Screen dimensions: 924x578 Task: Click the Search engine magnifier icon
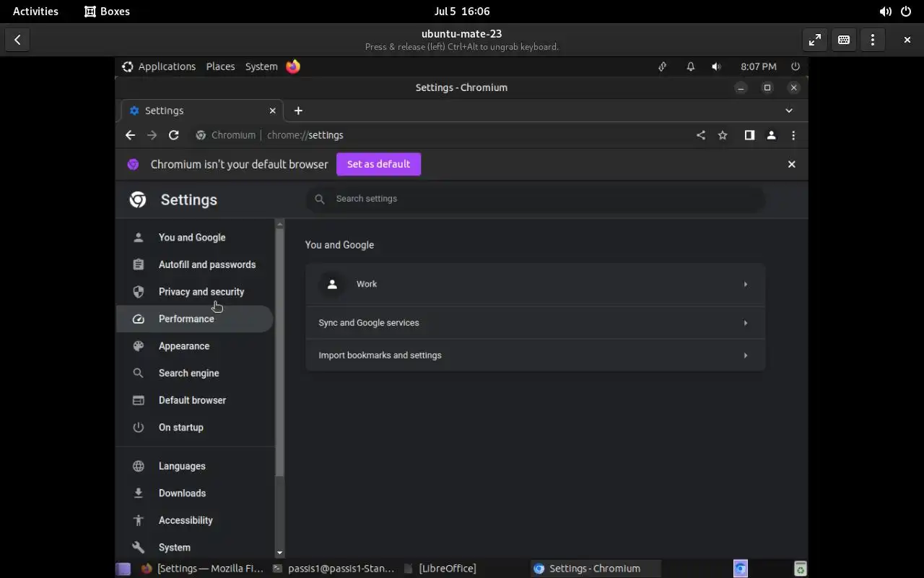point(139,373)
